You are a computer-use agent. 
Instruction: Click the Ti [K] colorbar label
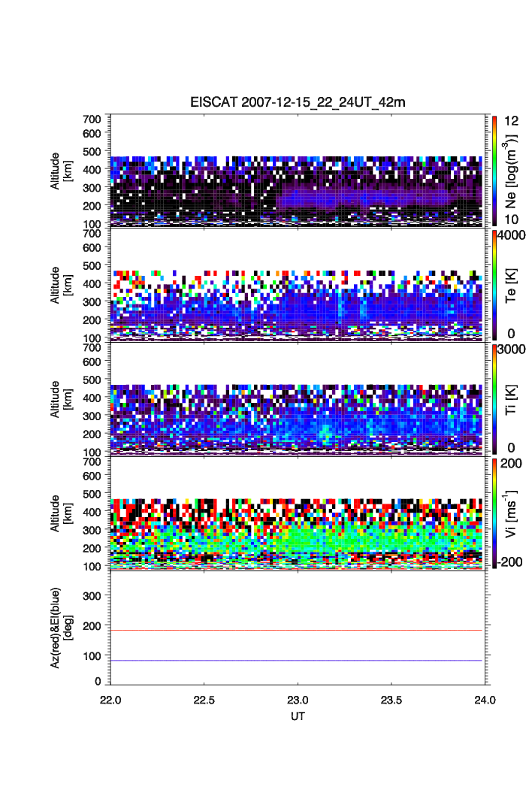point(513,398)
